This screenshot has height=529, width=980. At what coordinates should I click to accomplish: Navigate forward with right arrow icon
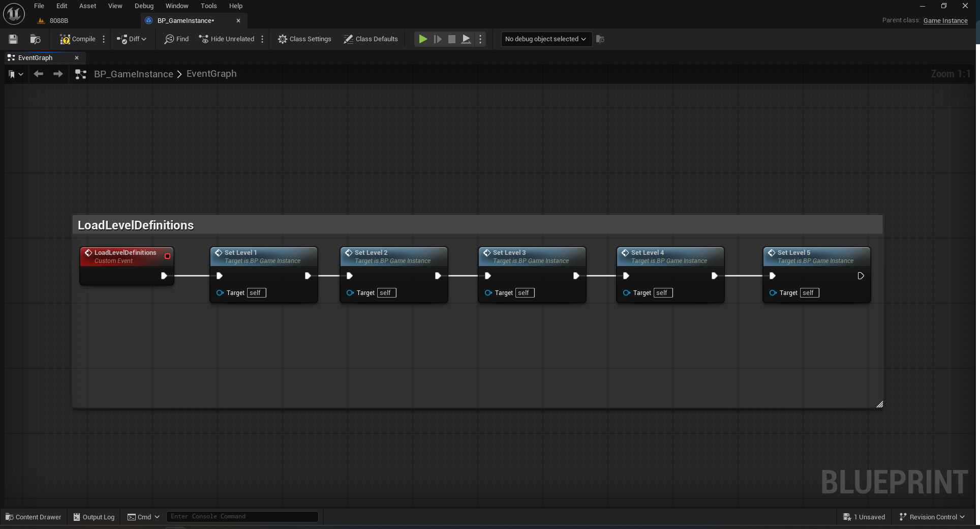click(x=58, y=74)
